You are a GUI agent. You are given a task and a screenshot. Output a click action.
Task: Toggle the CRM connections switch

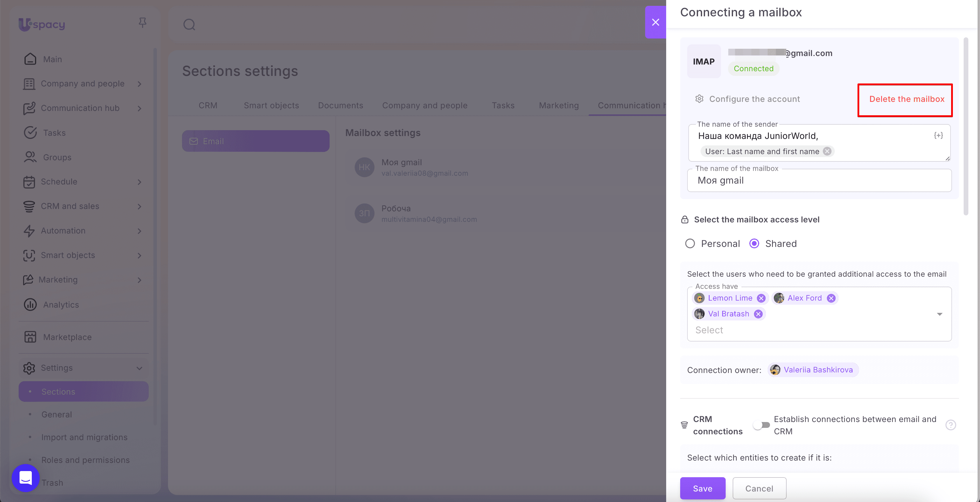click(x=761, y=425)
